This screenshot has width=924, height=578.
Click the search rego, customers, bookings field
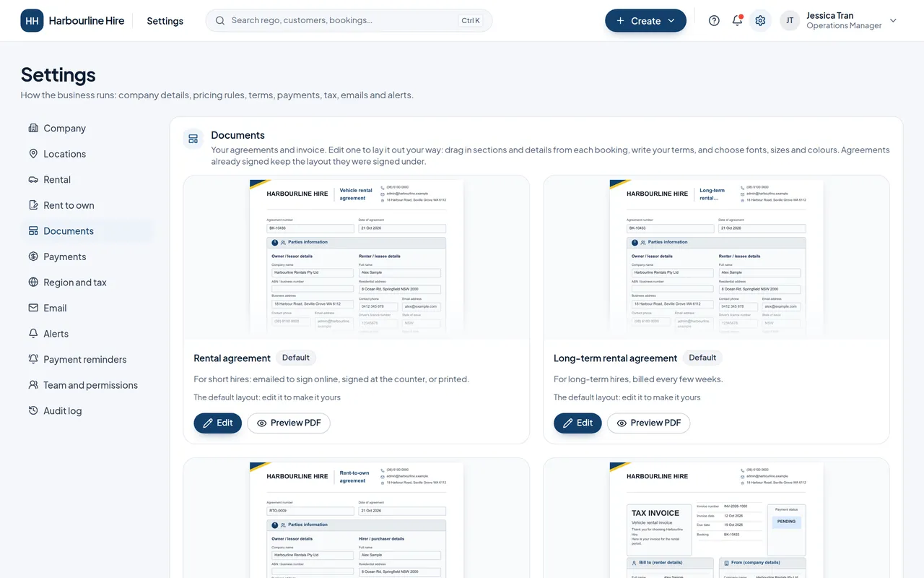pos(349,21)
